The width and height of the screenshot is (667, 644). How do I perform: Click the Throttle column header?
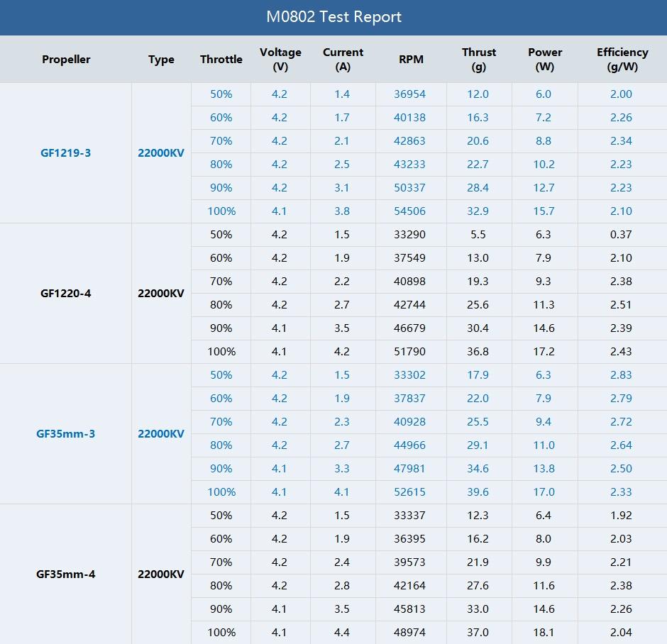pyautogui.click(x=221, y=60)
